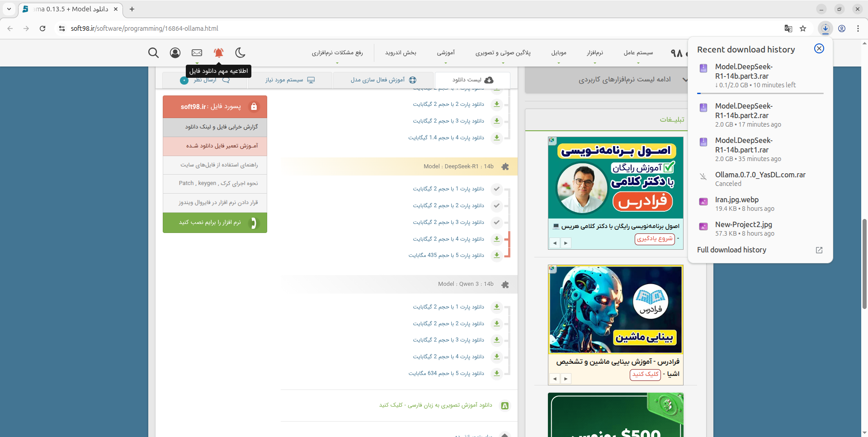This screenshot has width=868, height=437.
Task: Bookmark this page with the star icon
Action: click(803, 28)
